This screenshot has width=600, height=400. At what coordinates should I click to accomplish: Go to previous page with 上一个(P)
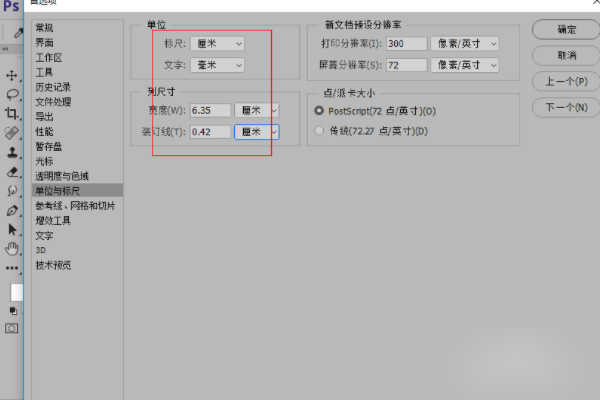[566, 81]
